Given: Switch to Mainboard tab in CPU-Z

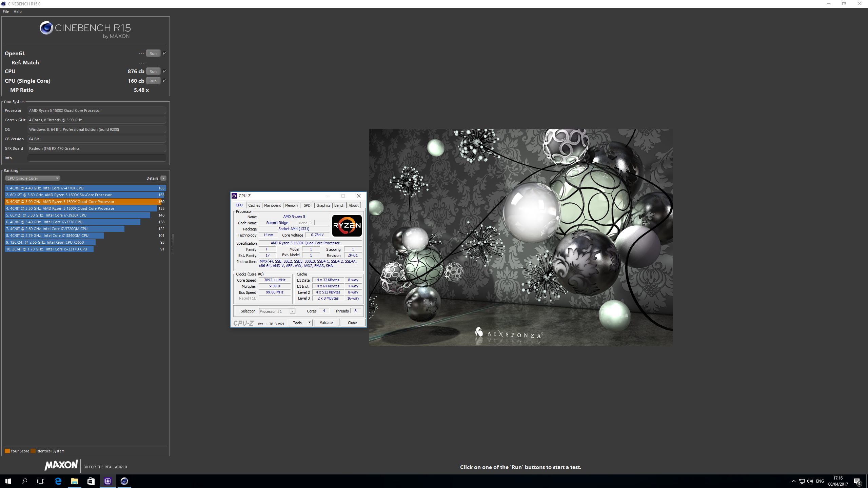Looking at the screenshot, I should (273, 205).
